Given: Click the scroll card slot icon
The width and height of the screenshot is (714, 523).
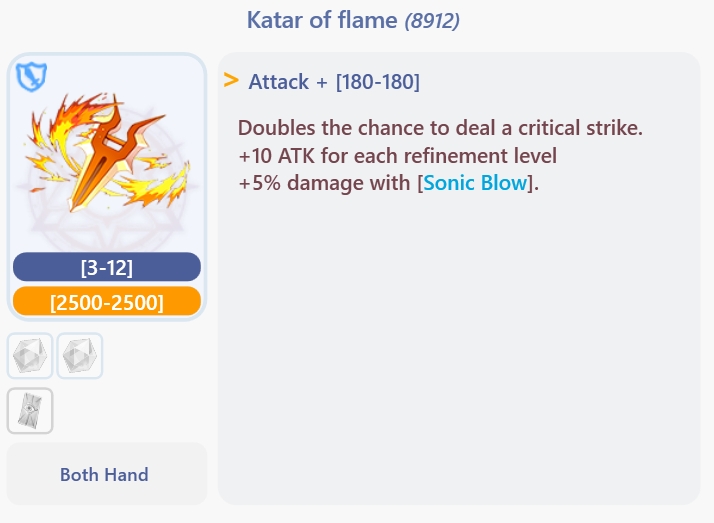Looking at the screenshot, I should click(x=30, y=411).
